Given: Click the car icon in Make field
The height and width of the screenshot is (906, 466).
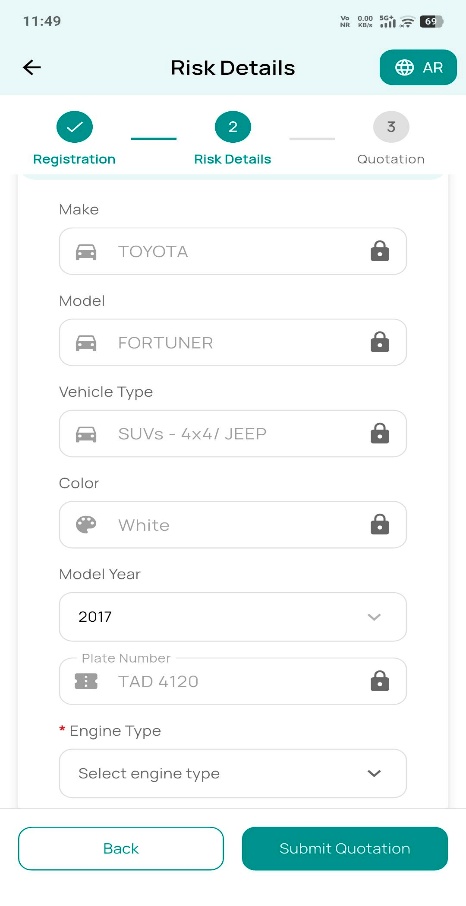Looking at the screenshot, I should (86, 251).
